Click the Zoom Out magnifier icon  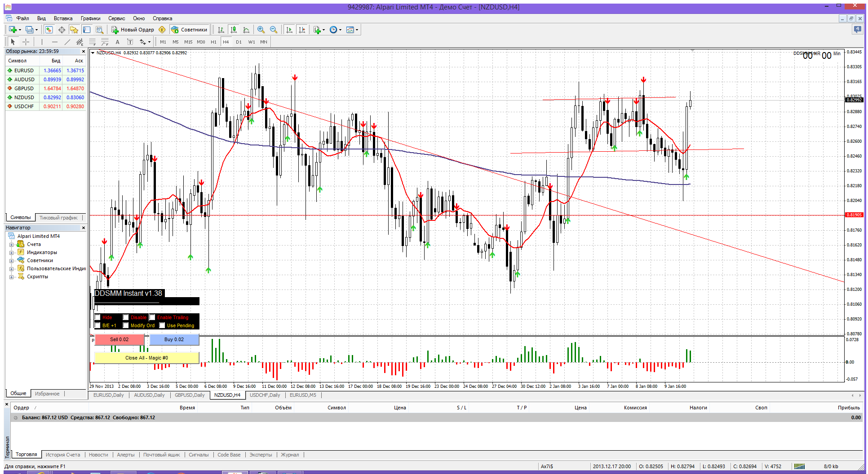click(274, 30)
